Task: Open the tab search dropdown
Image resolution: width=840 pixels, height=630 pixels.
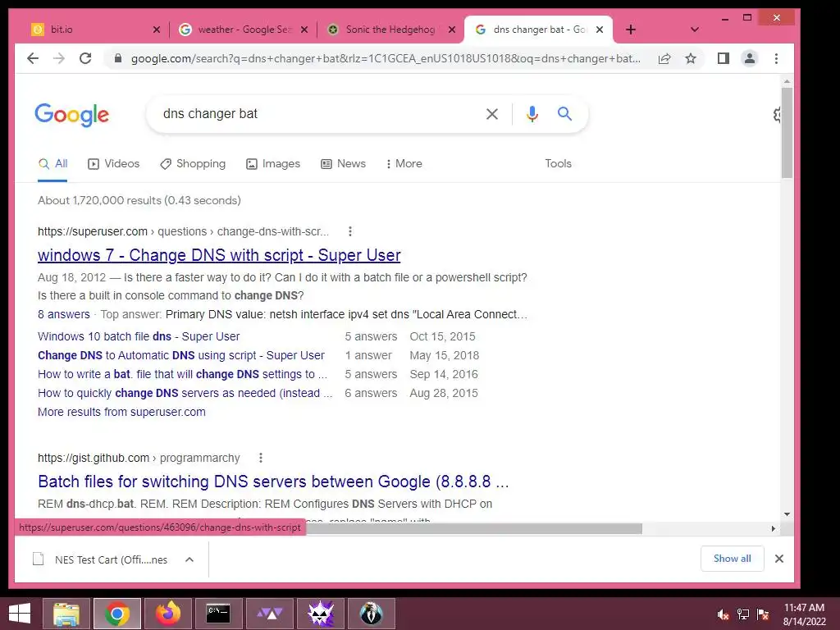Action: tap(695, 30)
